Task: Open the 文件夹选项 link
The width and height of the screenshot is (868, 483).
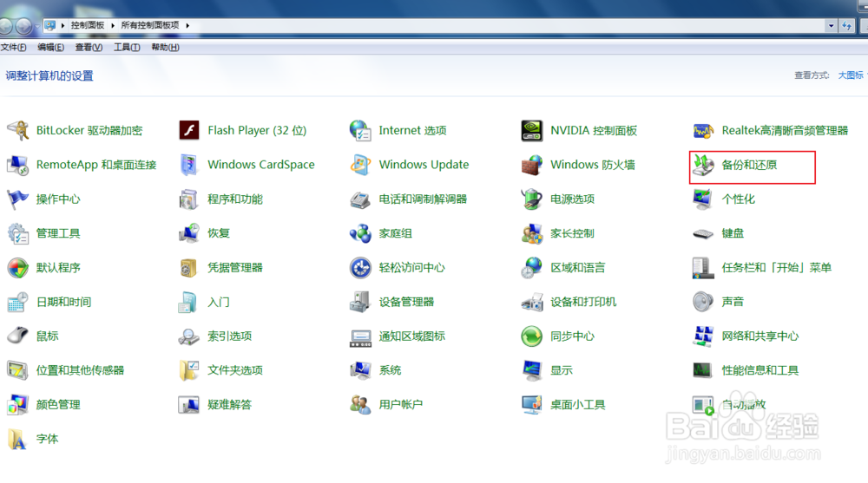Action: point(235,370)
